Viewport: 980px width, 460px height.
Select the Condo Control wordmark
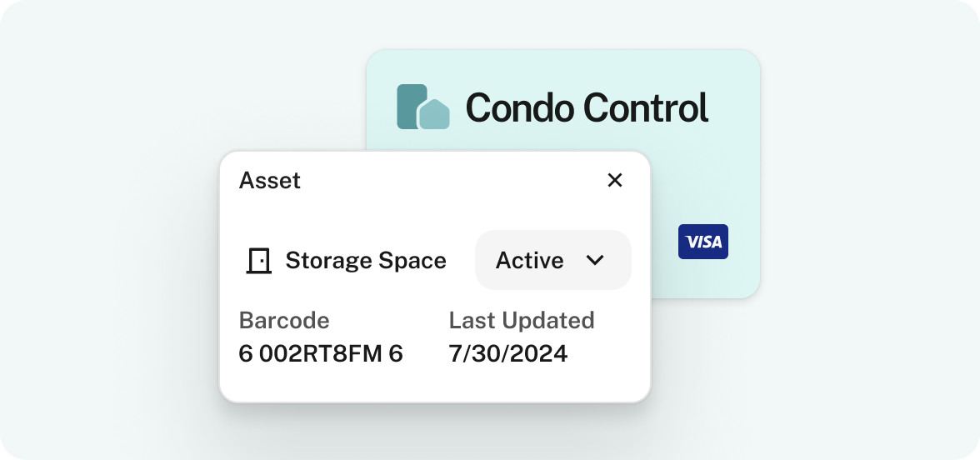(587, 107)
